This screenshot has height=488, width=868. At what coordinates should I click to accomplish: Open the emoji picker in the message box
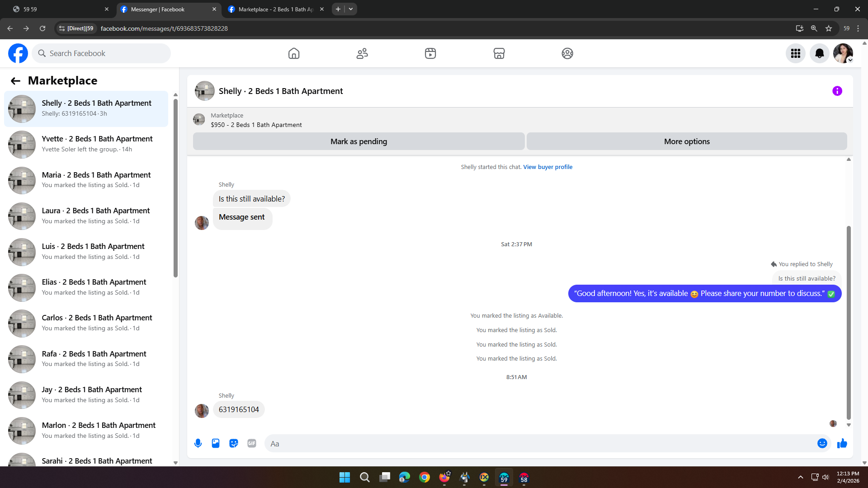tap(822, 443)
